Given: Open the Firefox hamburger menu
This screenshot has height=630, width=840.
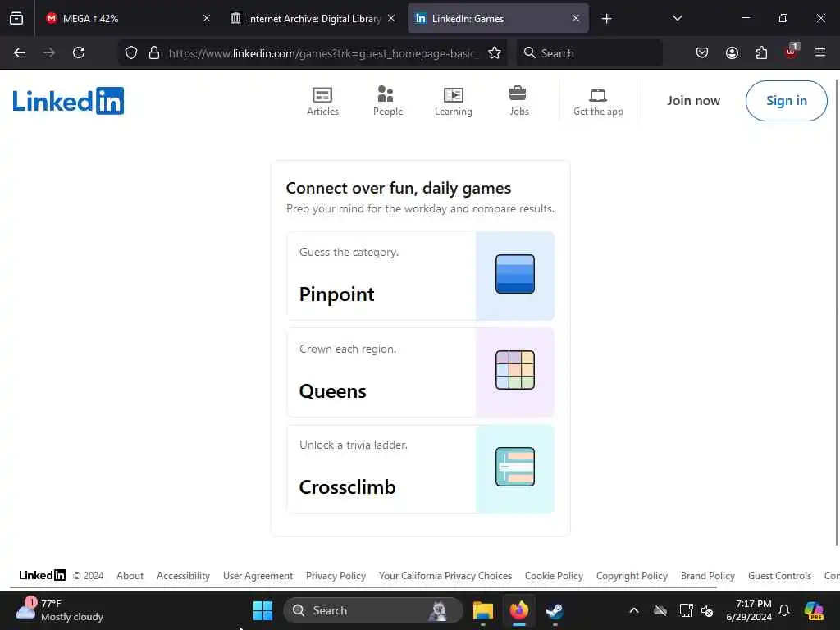Looking at the screenshot, I should click(820, 53).
